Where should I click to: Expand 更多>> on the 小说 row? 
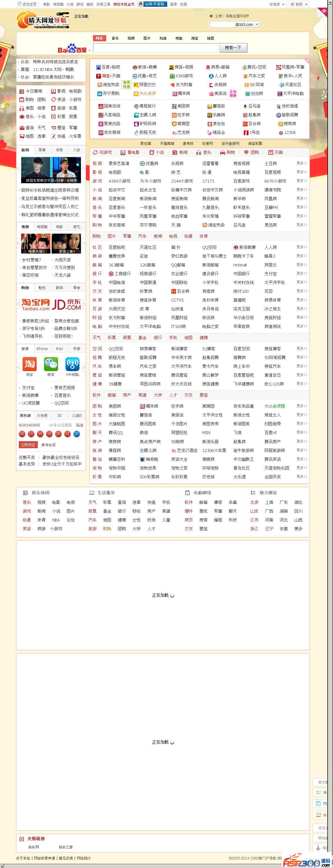pyautogui.click(x=302, y=189)
